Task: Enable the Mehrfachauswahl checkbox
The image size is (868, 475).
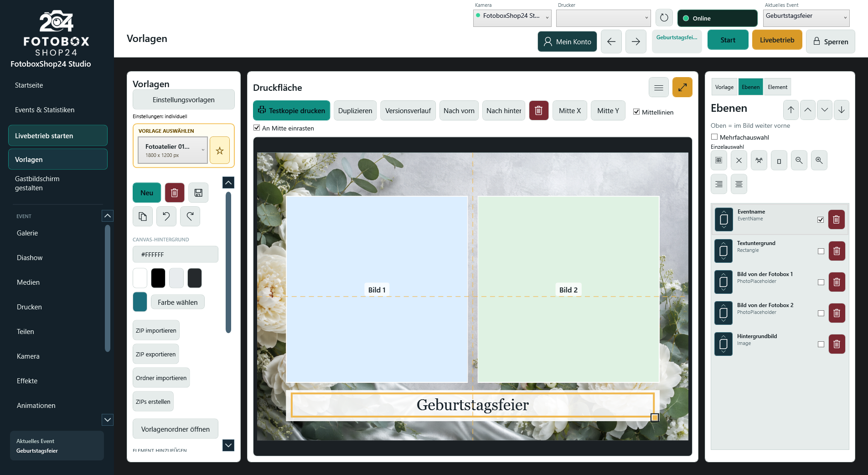Action: tap(714, 137)
